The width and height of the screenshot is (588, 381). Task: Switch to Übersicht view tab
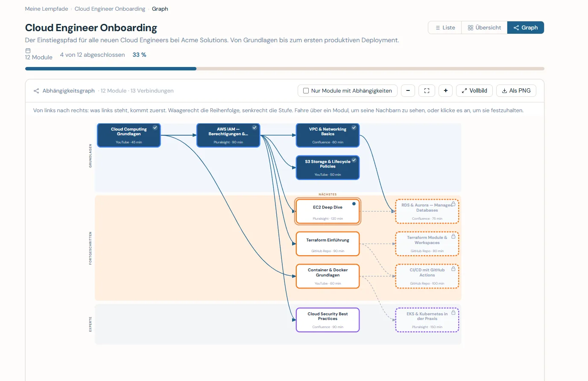click(x=484, y=27)
